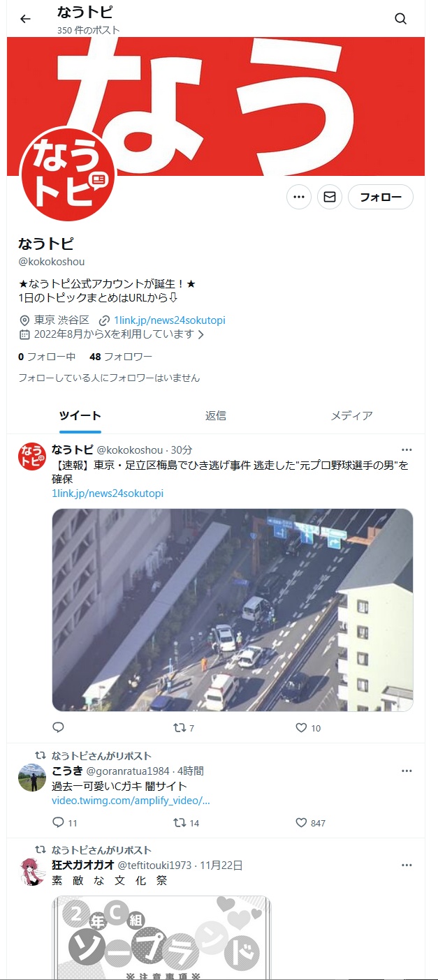Open more menu on なうトピ's 30分 post

pos(407,450)
